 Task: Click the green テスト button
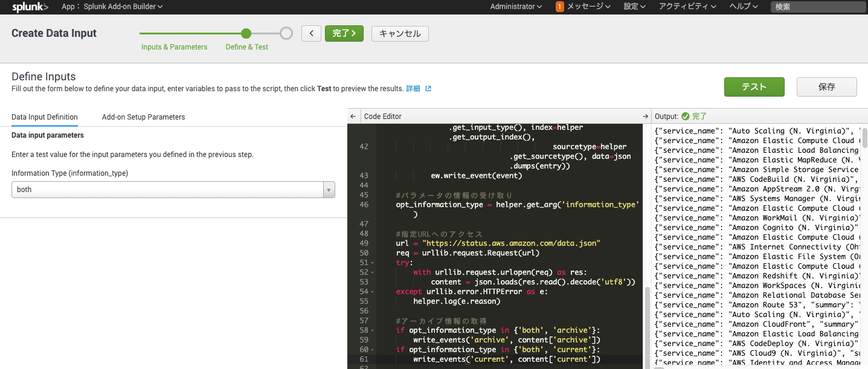pyautogui.click(x=754, y=86)
